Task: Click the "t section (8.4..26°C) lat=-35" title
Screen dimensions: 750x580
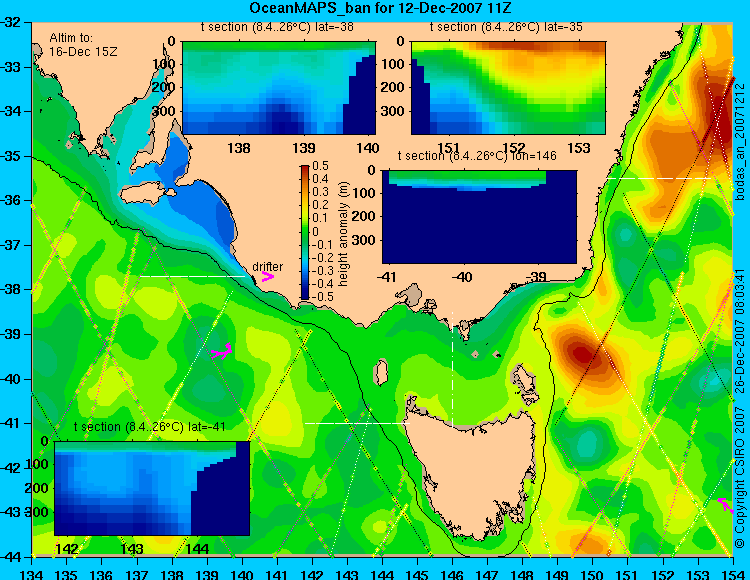Action: pyautogui.click(x=506, y=27)
